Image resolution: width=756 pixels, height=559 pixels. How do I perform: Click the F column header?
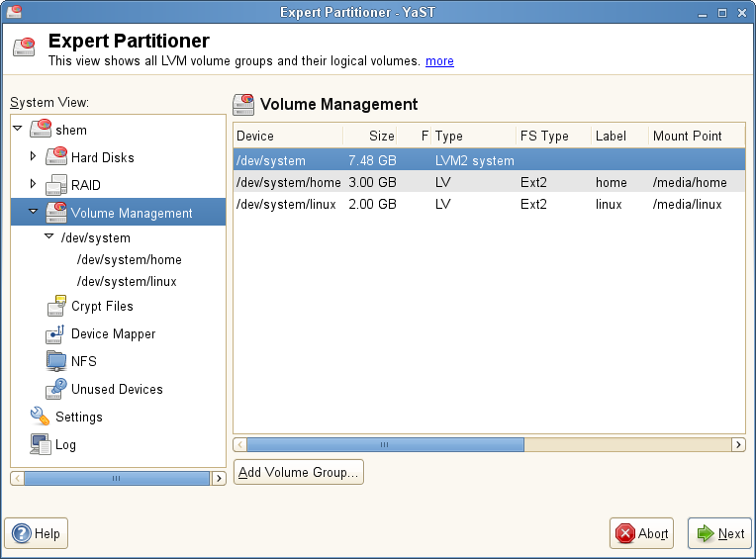[x=415, y=136]
